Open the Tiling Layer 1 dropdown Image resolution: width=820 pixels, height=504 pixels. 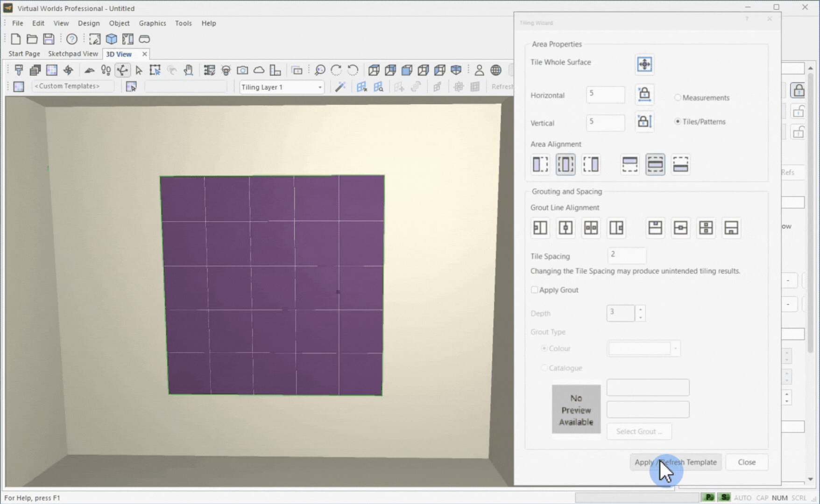point(282,87)
